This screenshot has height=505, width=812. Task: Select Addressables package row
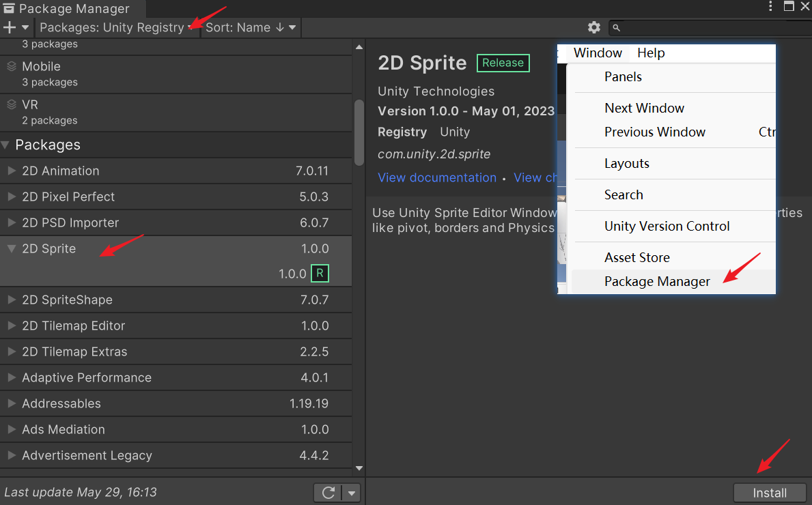click(x=176, y=403)
